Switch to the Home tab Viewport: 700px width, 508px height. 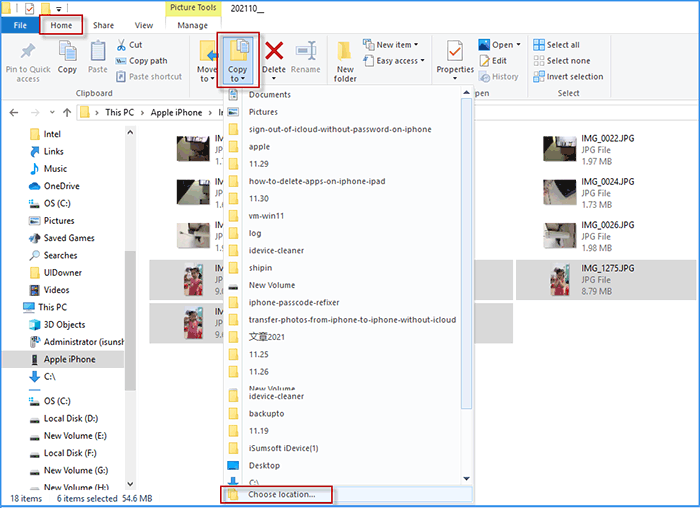61,25
